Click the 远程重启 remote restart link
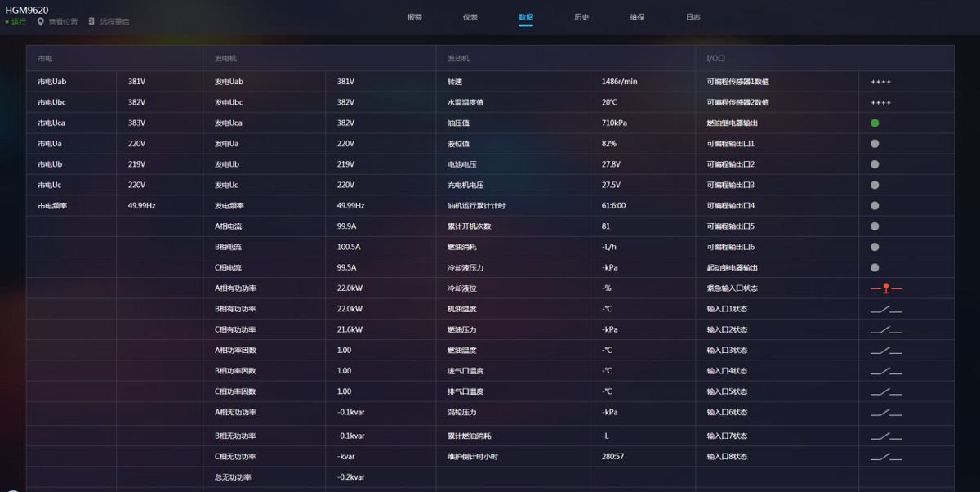Viewport: 980px width, 492px height. click(x=114, y=22)
